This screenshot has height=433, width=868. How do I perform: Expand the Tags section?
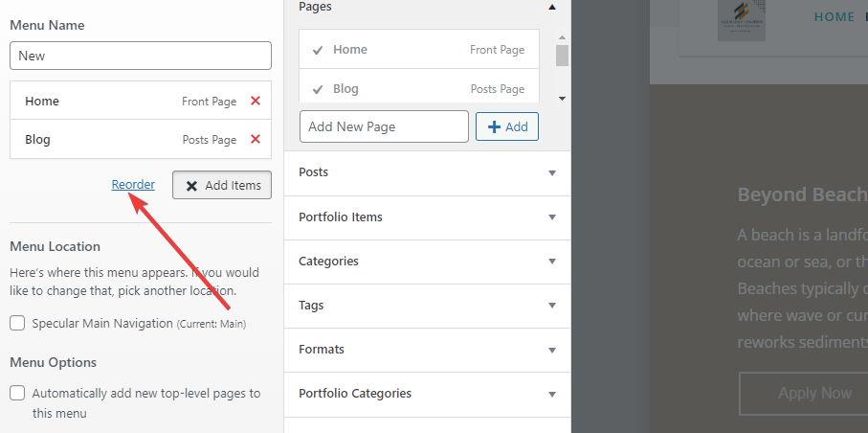point(427,306)
